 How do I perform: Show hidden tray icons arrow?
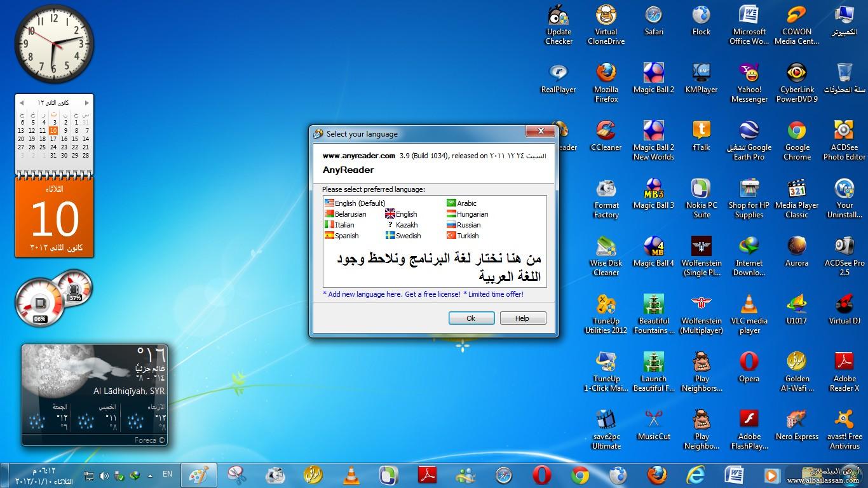point(150,475)
